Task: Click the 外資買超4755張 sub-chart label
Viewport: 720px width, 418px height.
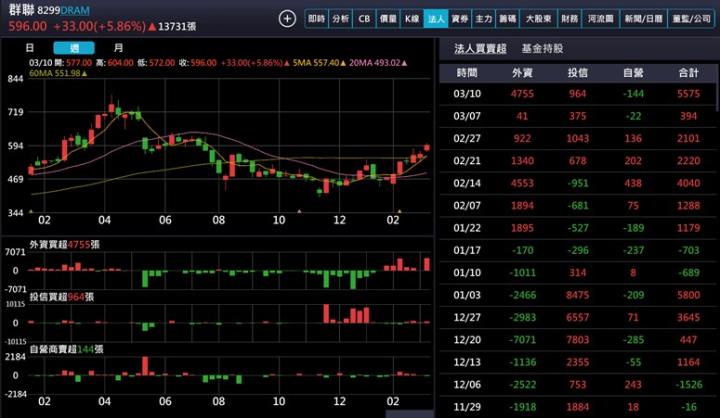Action: click(x=64, y=245)
